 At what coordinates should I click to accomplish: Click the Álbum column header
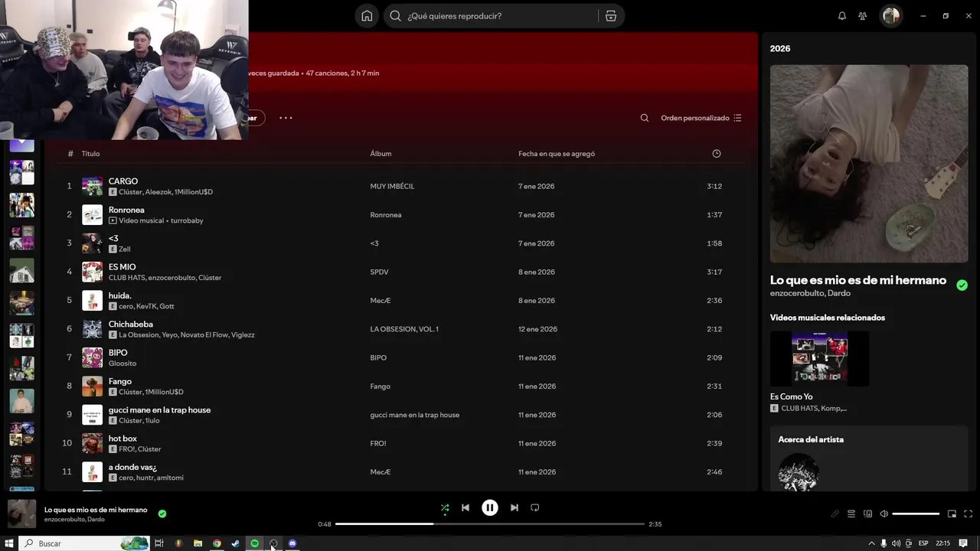381,154
